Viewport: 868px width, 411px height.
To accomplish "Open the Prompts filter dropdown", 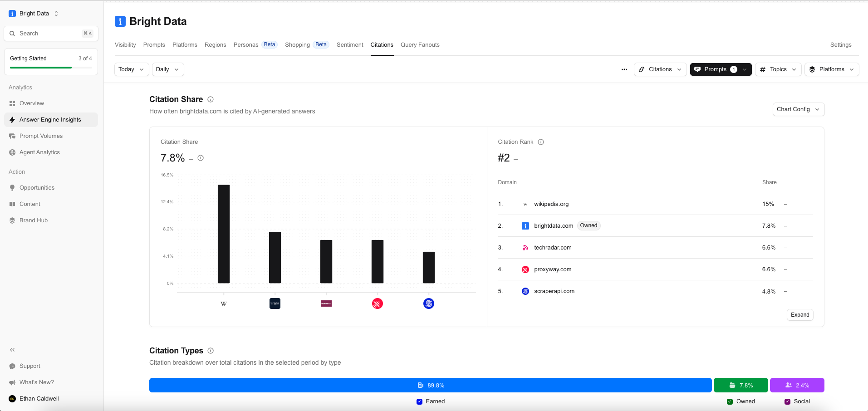I will coord(721,69).
